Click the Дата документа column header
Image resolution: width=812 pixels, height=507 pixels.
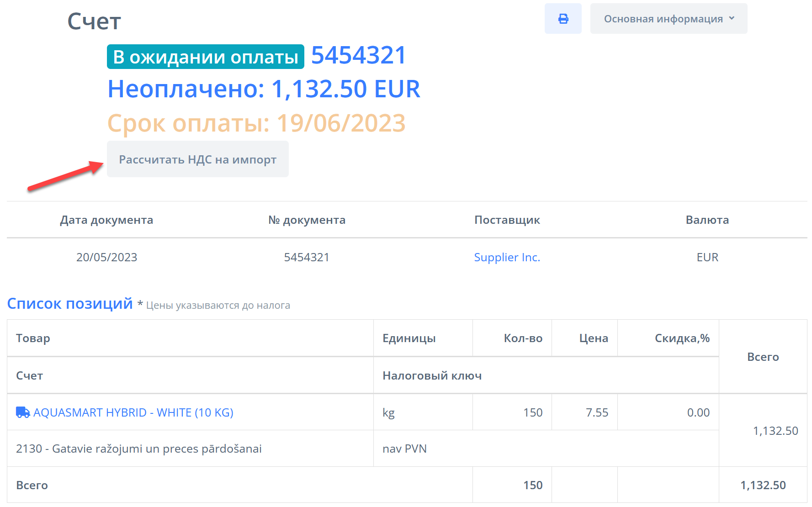click(106, 220)
